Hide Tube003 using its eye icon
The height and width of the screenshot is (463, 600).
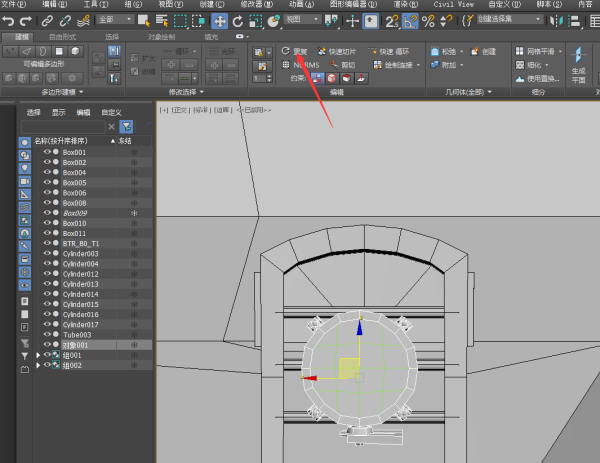pyautogui.click(x=47, y=334)
